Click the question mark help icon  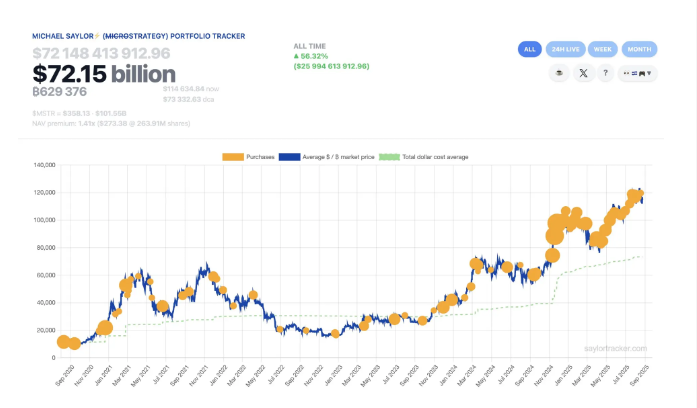click(606, 73)
